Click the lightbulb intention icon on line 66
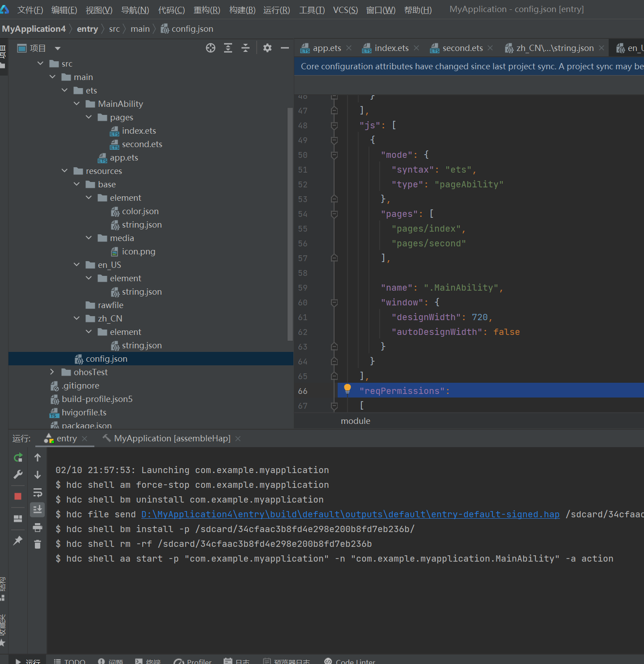Image resolution: width=644 pixels, height=664 pixels. coord(347,389)
